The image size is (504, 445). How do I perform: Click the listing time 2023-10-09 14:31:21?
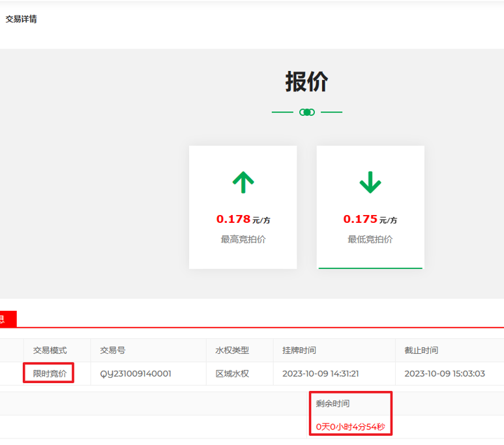coord(322,374)
